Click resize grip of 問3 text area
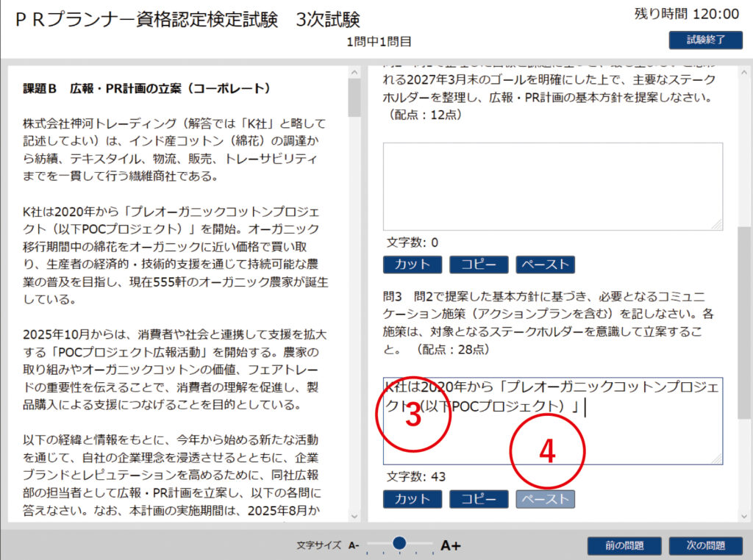This screenshot has height=560, width=753. 718,459
